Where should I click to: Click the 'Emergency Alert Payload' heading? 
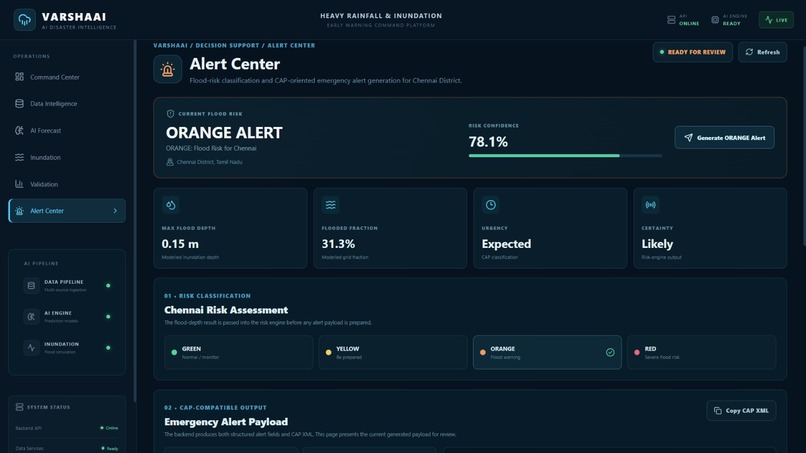226,422
